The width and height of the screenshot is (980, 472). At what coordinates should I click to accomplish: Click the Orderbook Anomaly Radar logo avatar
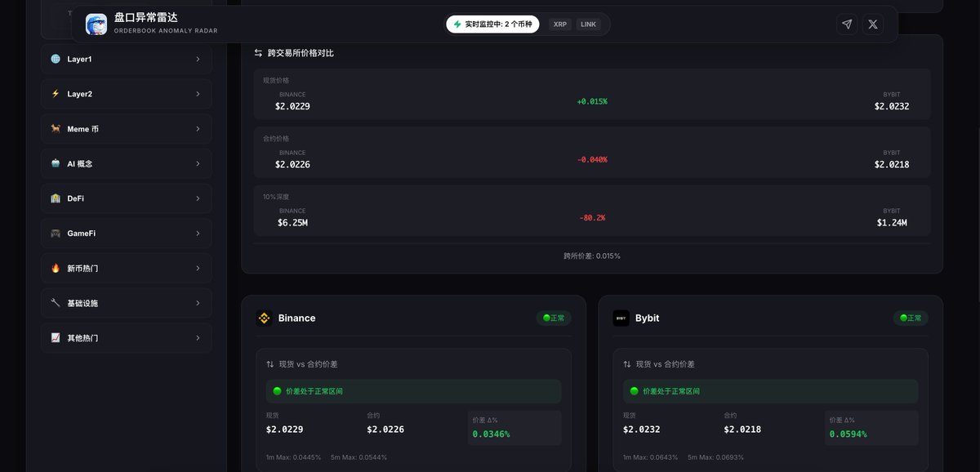[96, 24]
